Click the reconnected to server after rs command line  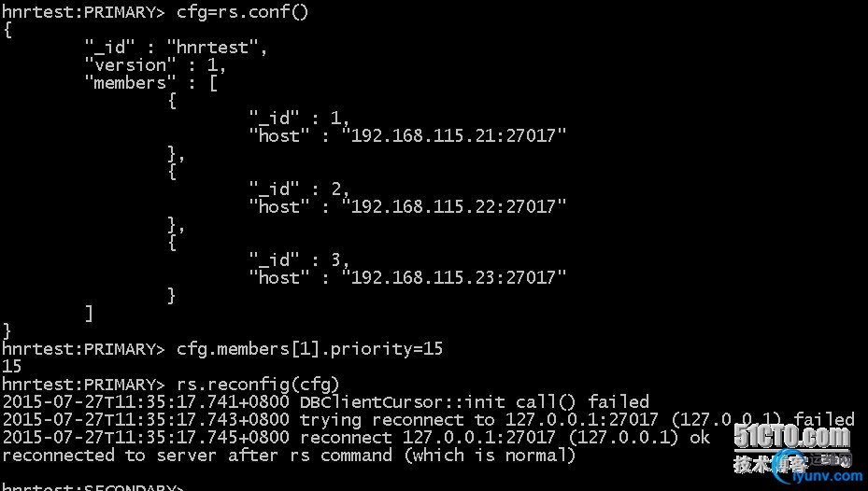tap(289, 455)
